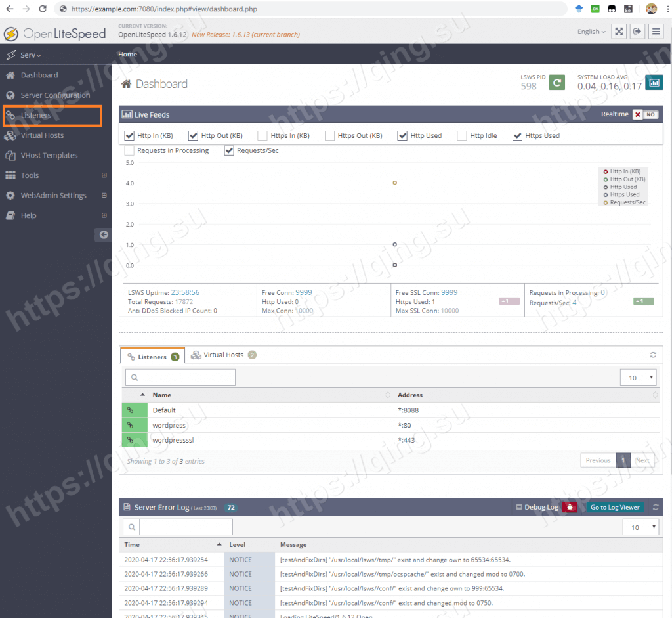Click the red Debug Log toggle icon
The image size is (672, 618).
[570, 508]
